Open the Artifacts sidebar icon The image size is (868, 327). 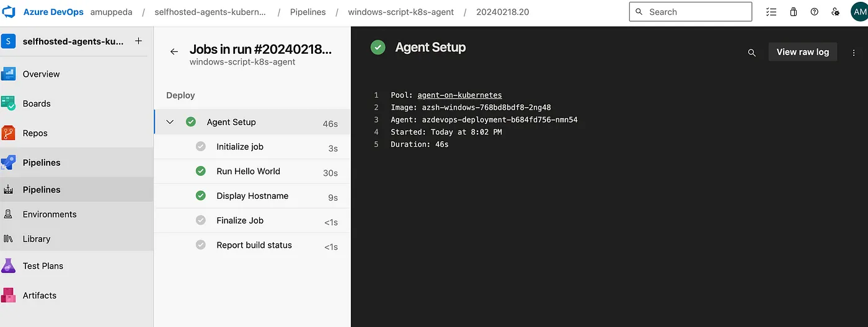[x=9, y=295]
